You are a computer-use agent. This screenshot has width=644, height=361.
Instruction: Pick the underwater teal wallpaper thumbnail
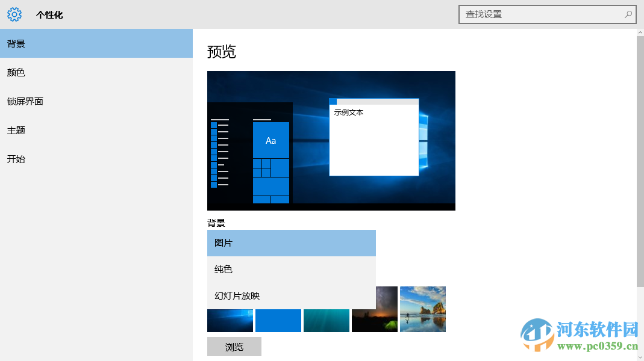326,321
